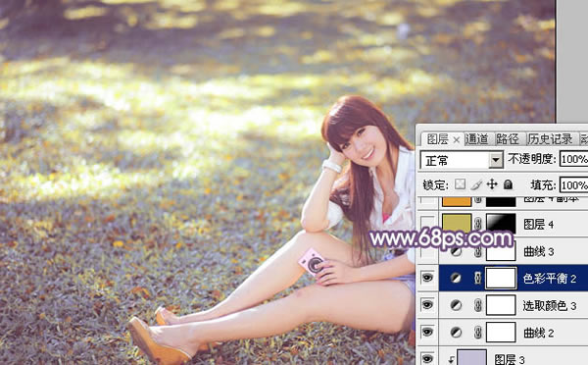Click adjustment icon of 色彩平衡 2 layer

pos(456,278)
